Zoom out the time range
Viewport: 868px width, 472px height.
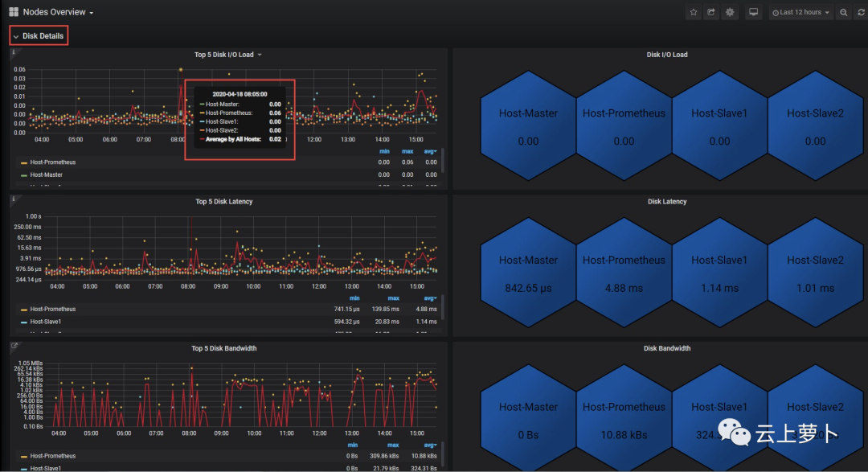[843, 12]
